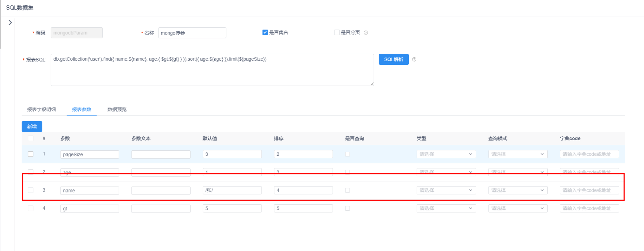Click 默认值 field in gt row

232,208
